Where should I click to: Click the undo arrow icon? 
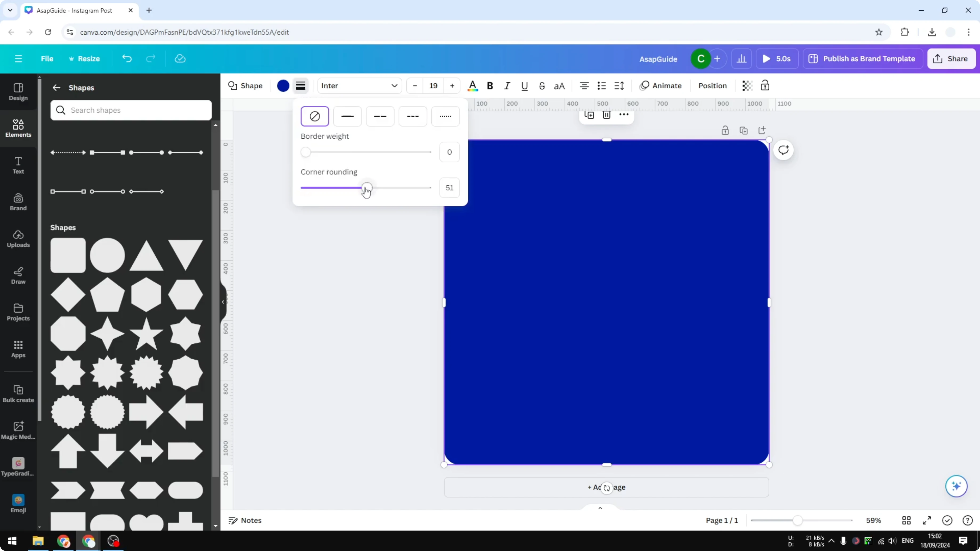[x=127, y=59]
